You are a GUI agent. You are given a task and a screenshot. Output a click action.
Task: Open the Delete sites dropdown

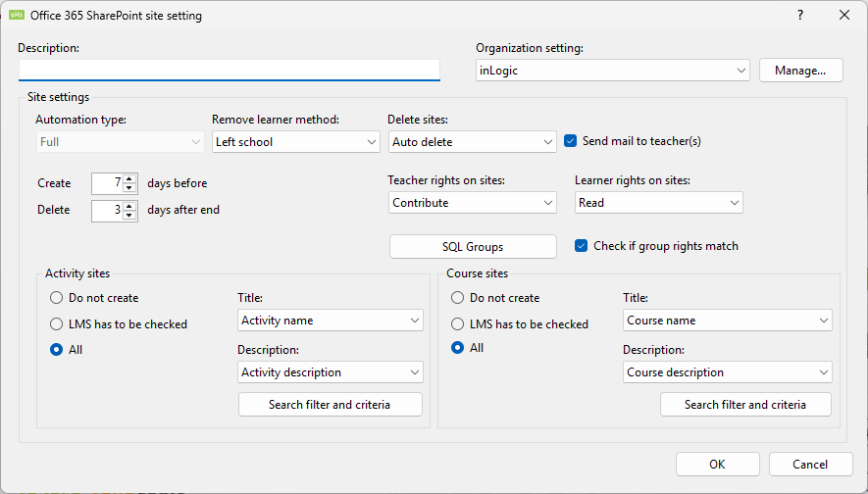[x=472, y=142]
